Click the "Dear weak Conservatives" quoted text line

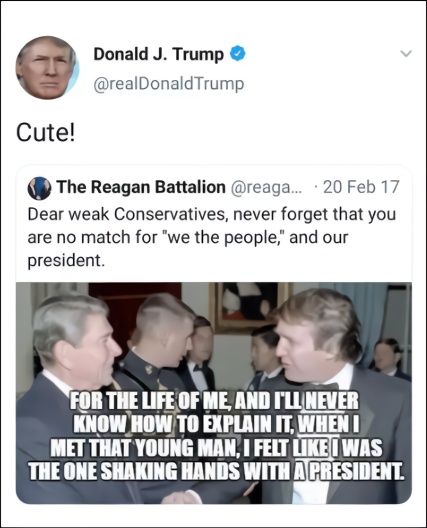tap(211, 214)
